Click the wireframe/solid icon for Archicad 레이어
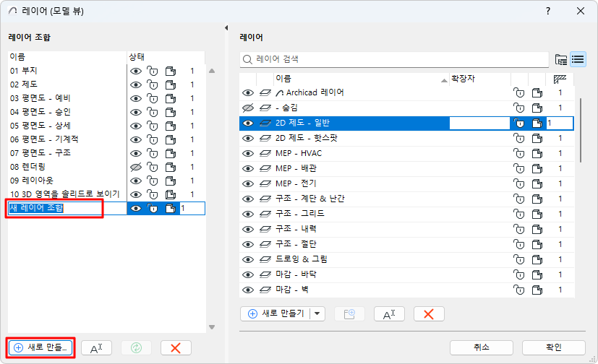The height and width of the screenshot is (364, 598). [537, 93]
